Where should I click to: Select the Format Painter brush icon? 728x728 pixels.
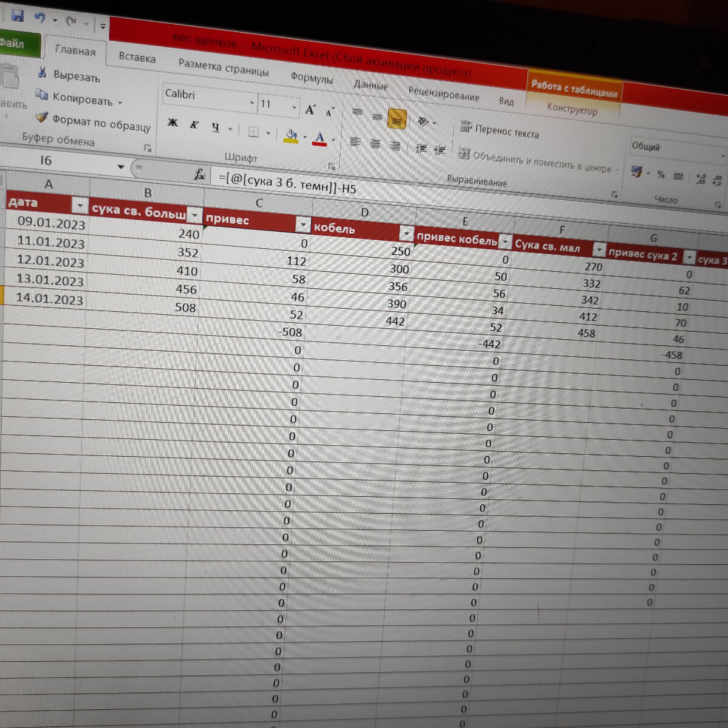click(x=41, y=116)
